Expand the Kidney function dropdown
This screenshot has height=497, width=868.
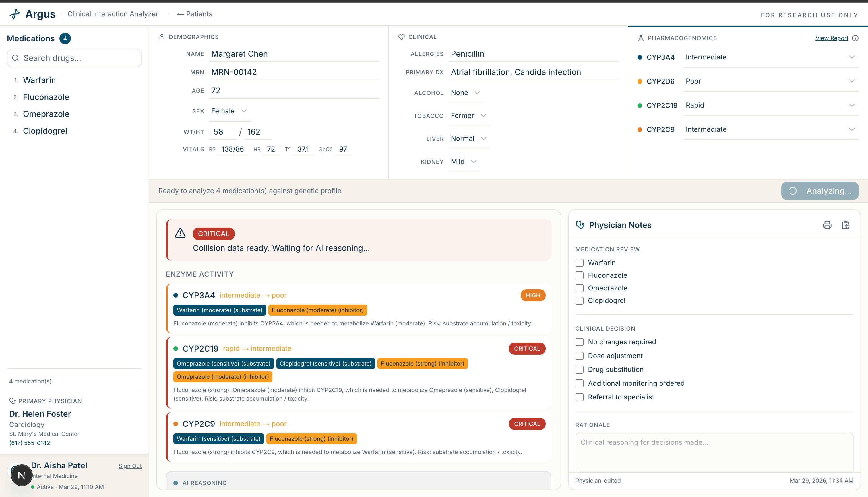point(464,162)
